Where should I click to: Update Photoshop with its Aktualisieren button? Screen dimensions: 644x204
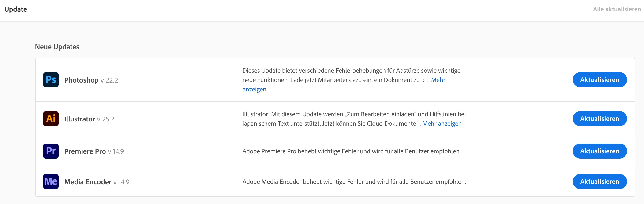click(x=599, y=80)
